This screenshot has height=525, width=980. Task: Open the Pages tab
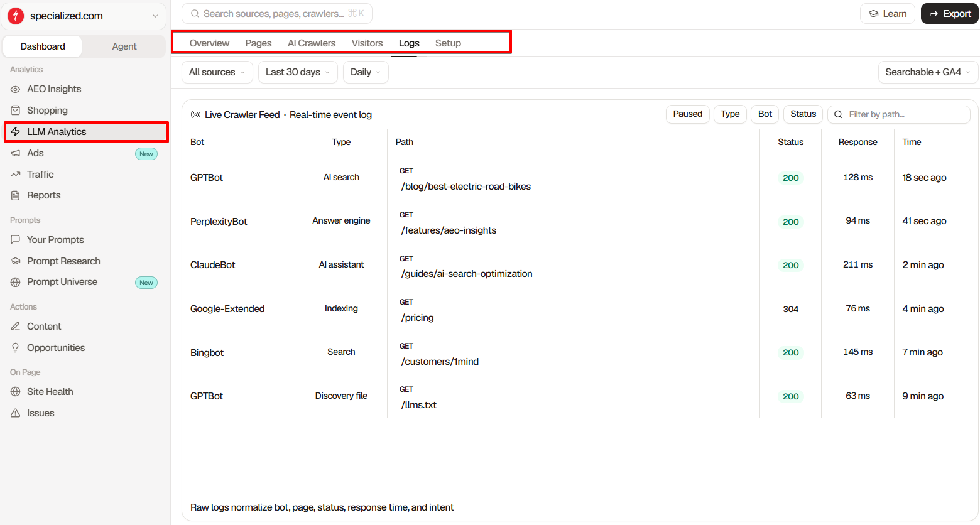click(258, 43)
